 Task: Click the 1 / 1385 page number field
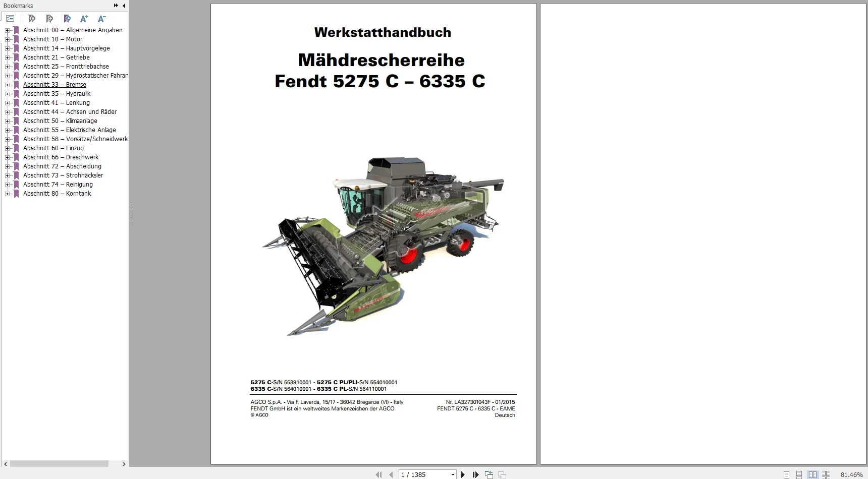pos(424,474)
